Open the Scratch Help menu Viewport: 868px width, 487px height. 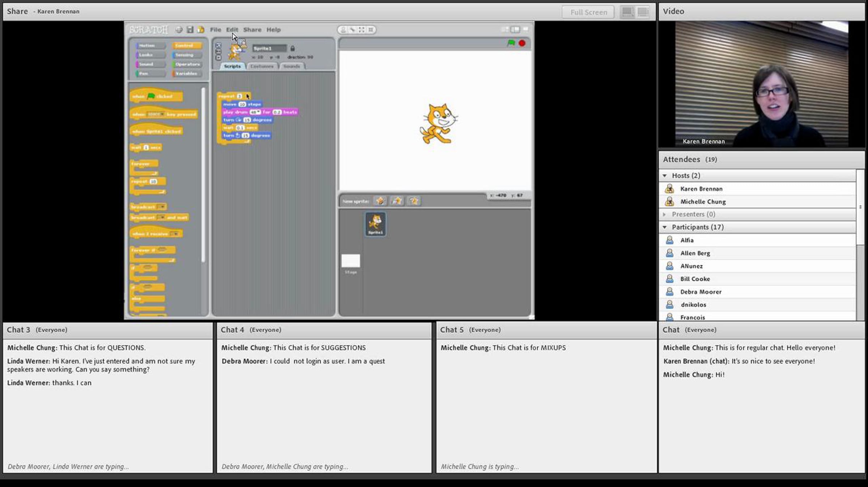[x=274, y=30]
